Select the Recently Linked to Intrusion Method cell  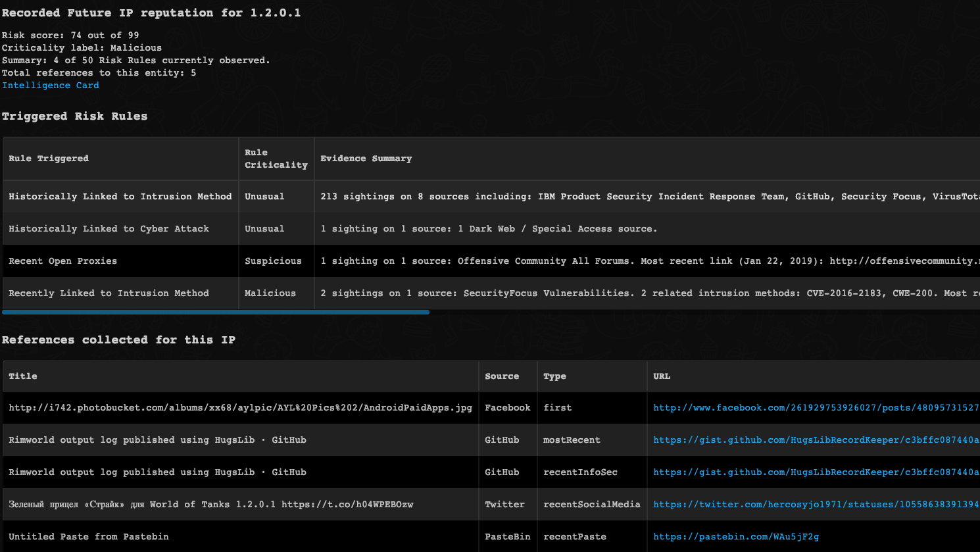coord(109,293)
